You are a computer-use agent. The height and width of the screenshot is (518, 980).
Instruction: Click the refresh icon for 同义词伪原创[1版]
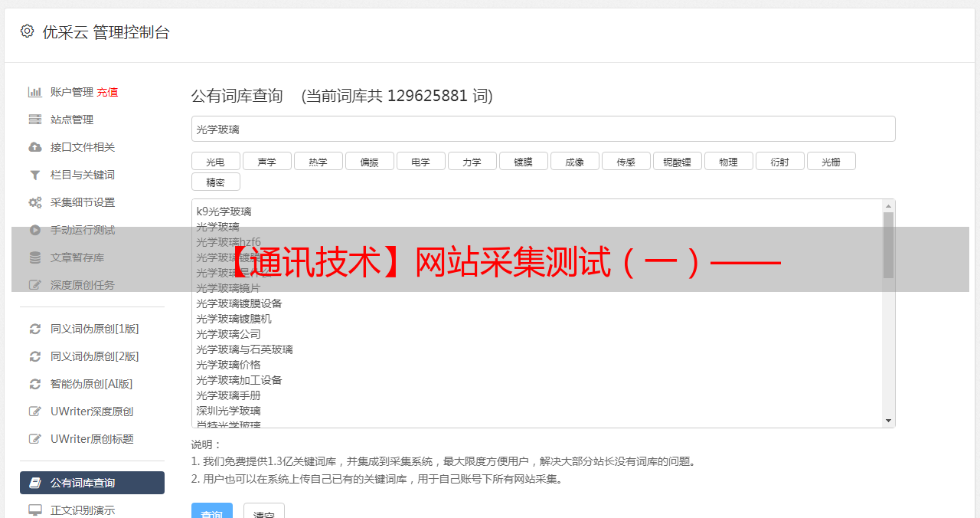[34, 329]
